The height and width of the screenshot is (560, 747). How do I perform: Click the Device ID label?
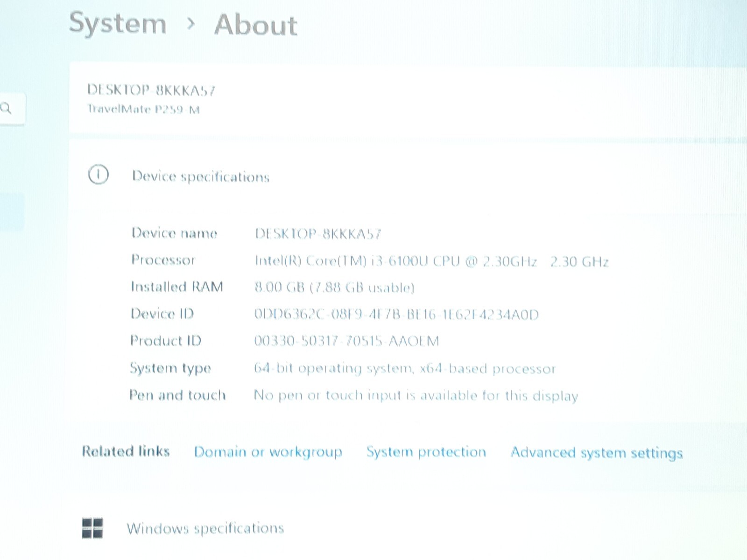pos(162,314)
